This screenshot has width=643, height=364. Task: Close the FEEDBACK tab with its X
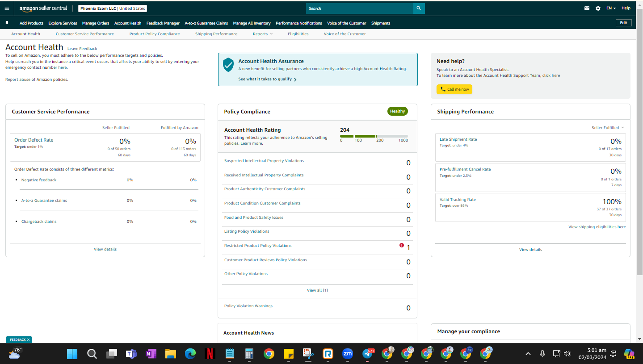28,340
